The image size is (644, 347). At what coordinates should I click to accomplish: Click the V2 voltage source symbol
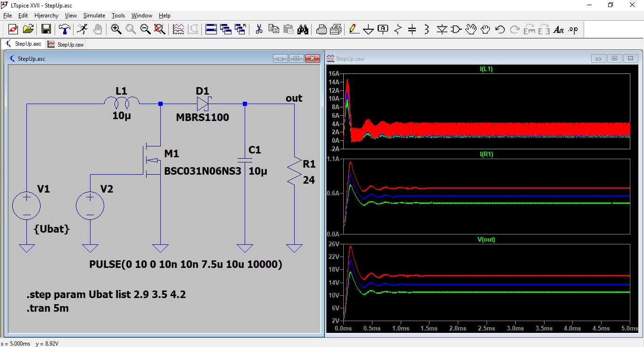[x=90, y=206]
